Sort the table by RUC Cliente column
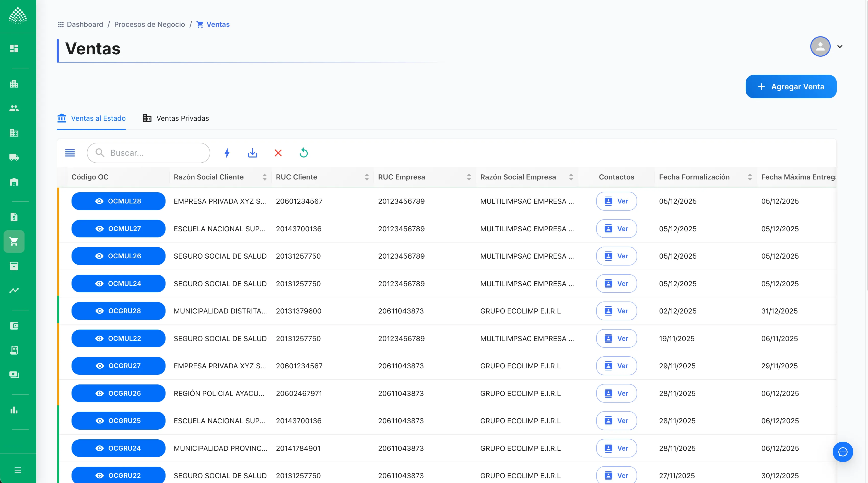This screenshot has height=483, width=868. click(x=367, y=177)
